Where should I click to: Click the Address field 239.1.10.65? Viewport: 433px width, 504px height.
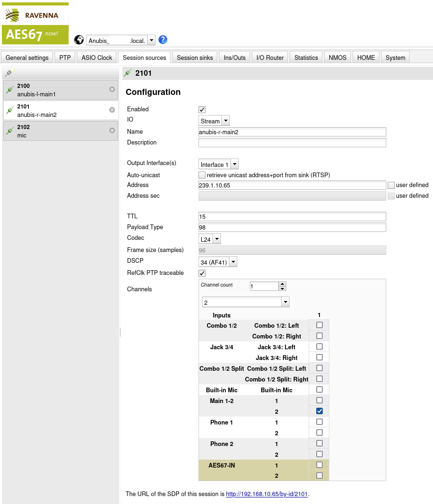coord(292,185)
